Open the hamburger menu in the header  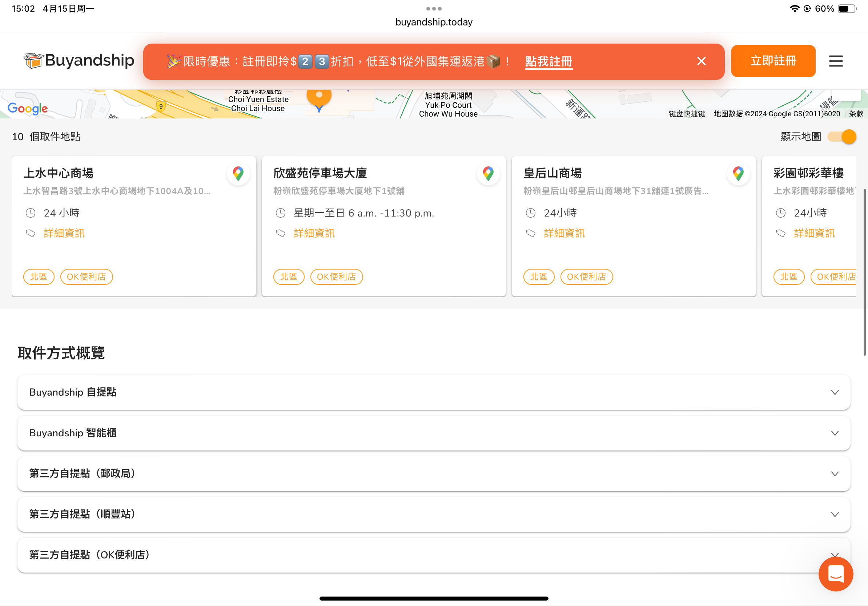(836, 61)
